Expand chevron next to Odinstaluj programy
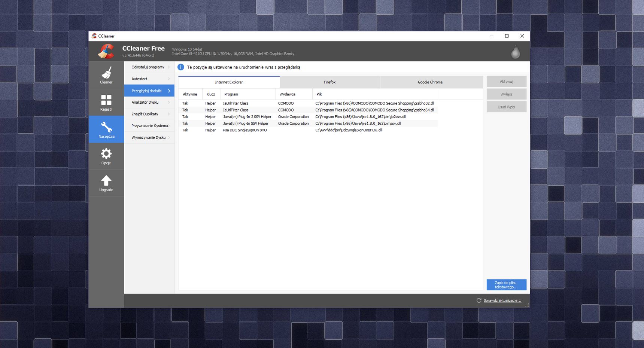644x348 pixels. point(169,67)
